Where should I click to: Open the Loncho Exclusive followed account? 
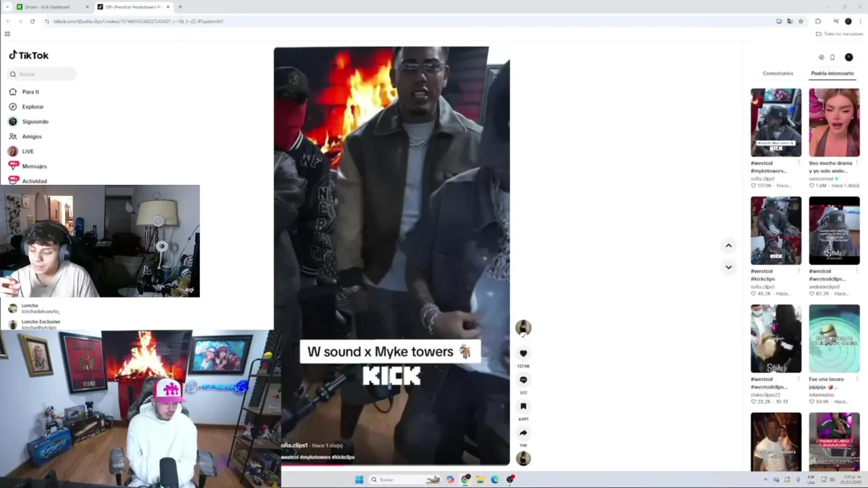pyautogui.click(x=34, y=324)
